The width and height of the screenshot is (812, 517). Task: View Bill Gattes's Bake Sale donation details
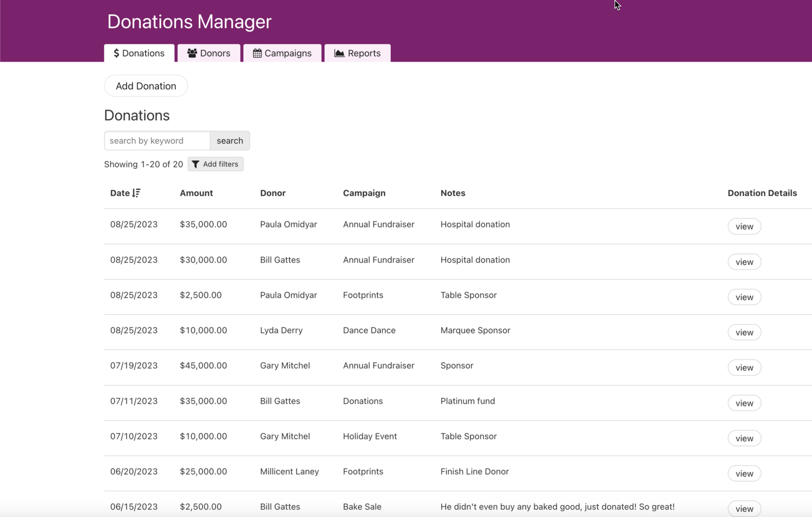pos(744,508)
